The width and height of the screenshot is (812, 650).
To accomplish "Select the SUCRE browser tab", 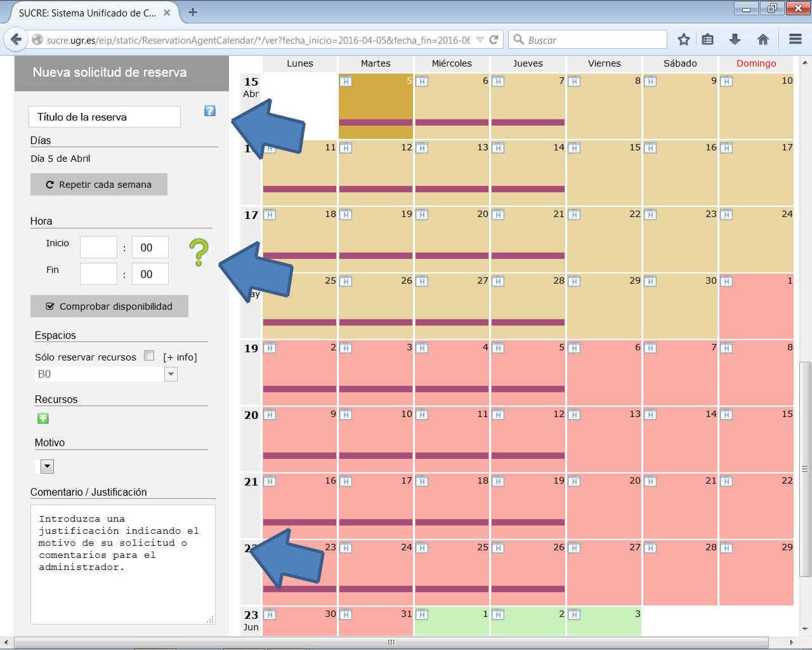I will pos(88,13).
